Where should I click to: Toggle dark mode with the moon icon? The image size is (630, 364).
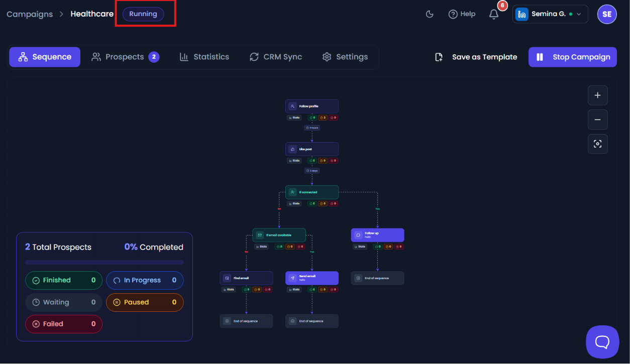coord(430,14)
